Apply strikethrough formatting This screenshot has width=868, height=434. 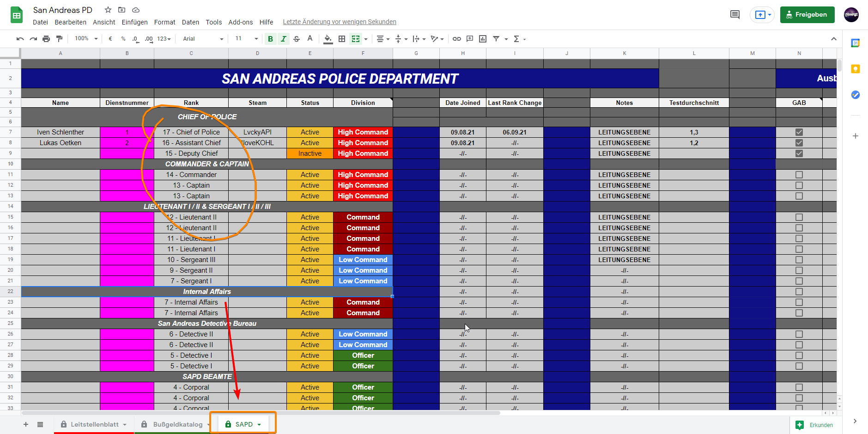(x=297, y=39)
